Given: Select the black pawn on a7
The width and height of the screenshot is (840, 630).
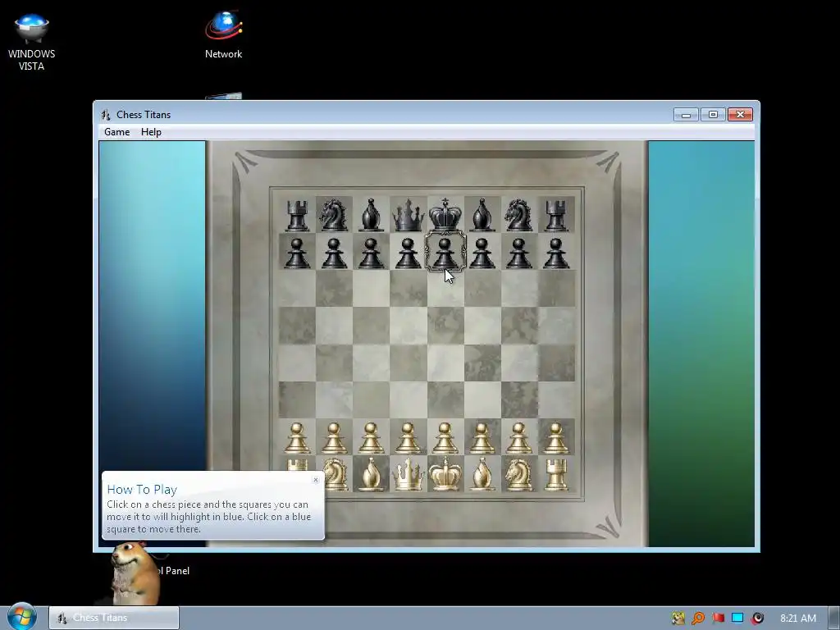Looking at the screenshot, I should 297,253.
